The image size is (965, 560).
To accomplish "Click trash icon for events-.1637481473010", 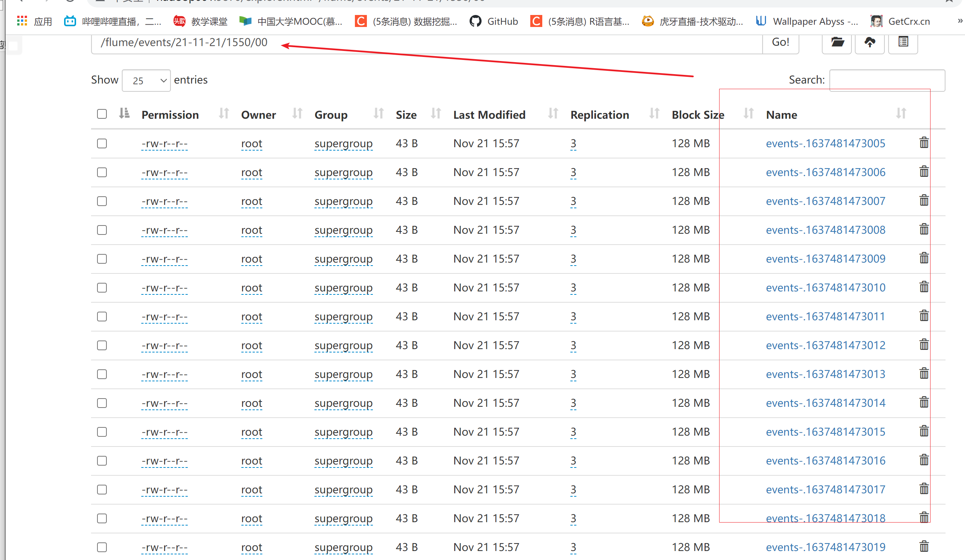I will [924, 287].
